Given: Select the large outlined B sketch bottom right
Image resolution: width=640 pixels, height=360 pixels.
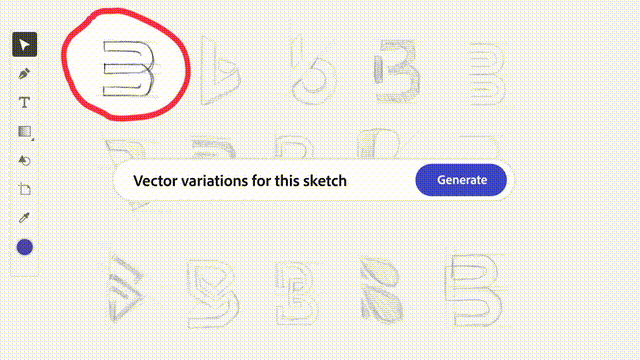Looking at the screenshot, I should (473, 290).
